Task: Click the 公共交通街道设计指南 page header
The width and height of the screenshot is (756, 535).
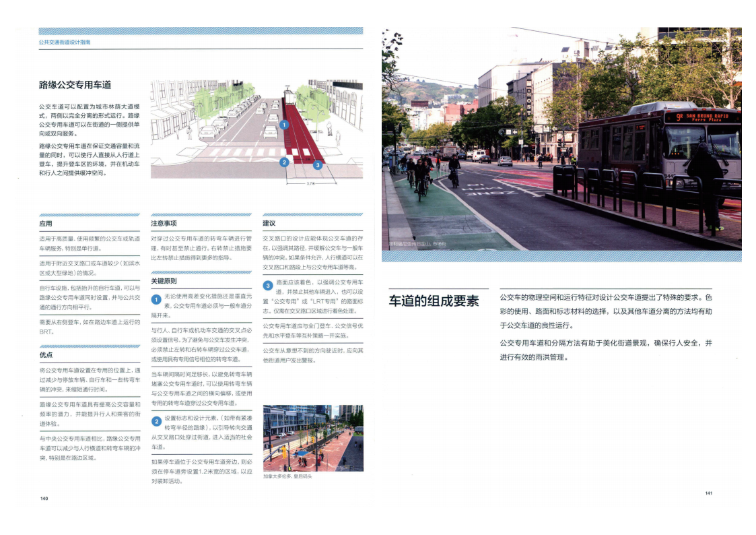Action: tap(65, 42)
